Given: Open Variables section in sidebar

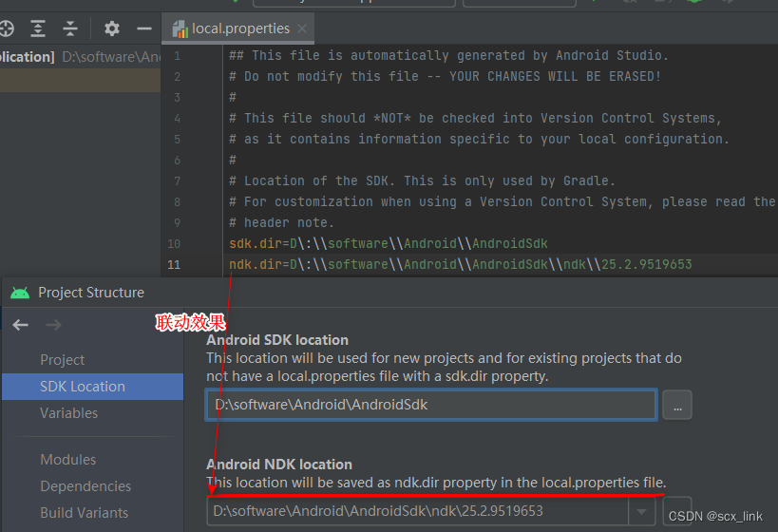Looking at the screenshot, I should 69,413.
